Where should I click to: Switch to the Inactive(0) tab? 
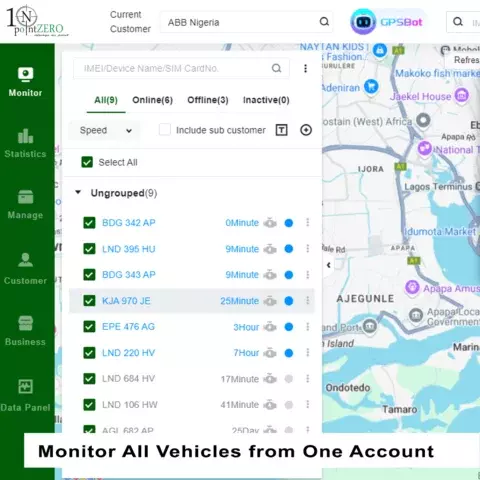266,100
